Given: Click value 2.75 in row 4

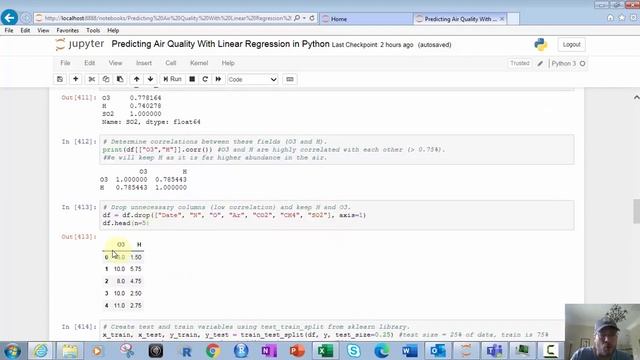Looking at the screenshot, I should point(136,305).
